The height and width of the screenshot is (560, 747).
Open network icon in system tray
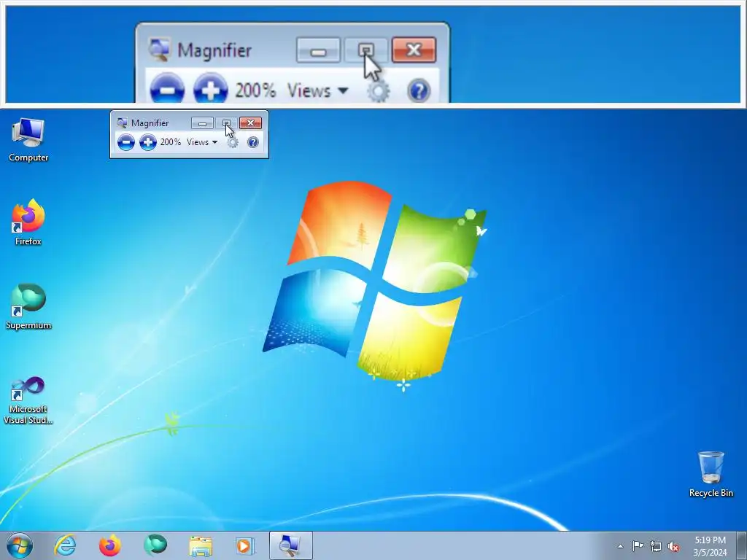pyautogui.click(x=656, y=546)
